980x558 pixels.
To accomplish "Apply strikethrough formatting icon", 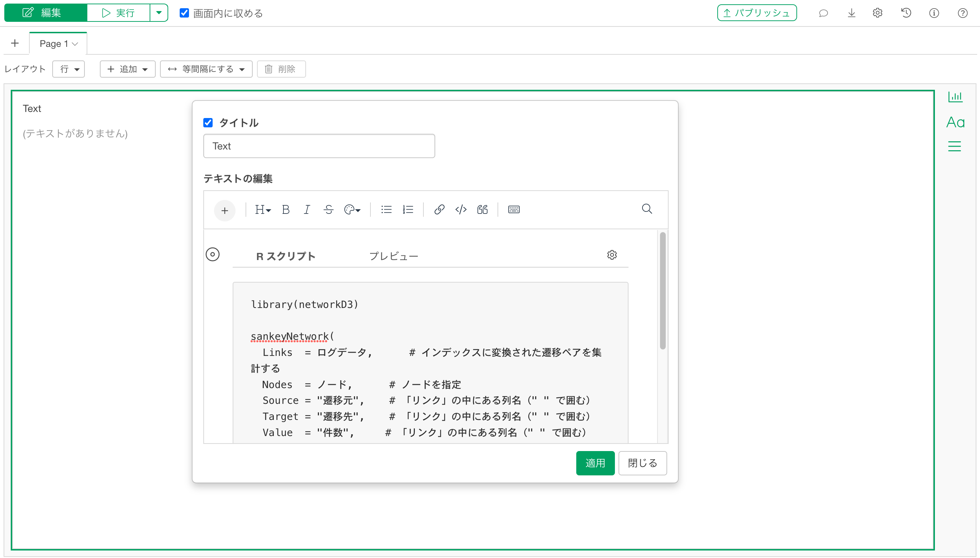I will [x=328, y=210].
